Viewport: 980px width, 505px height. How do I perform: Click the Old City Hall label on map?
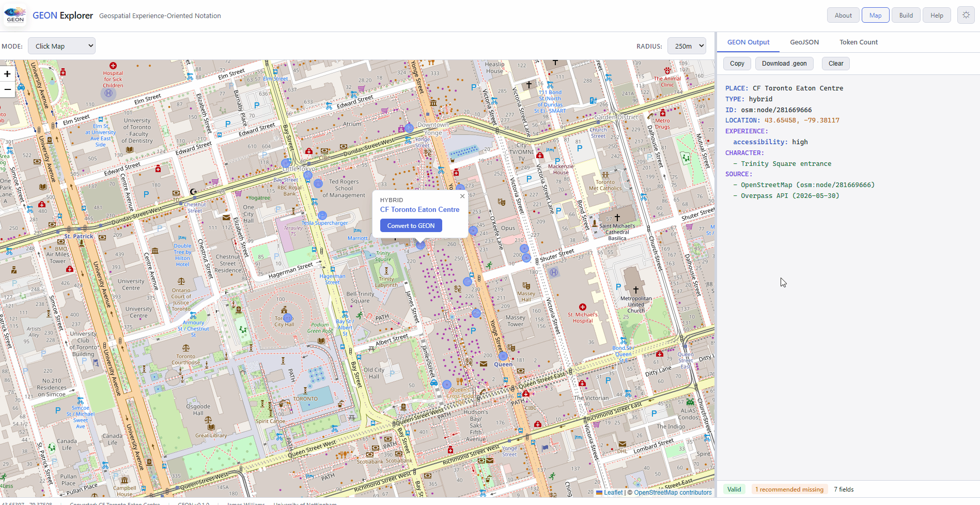coord(374,373)
